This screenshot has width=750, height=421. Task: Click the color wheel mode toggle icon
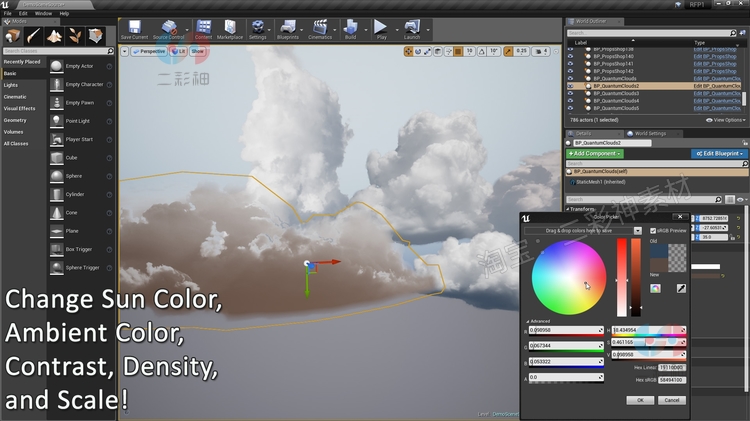(655, 288)
